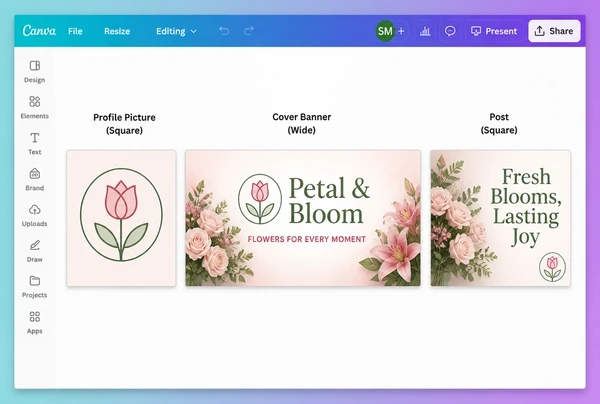The width and height of the screenshot is (600, 404).
Task: Open the Uploads sidebar panel
Action: [34, 215]
